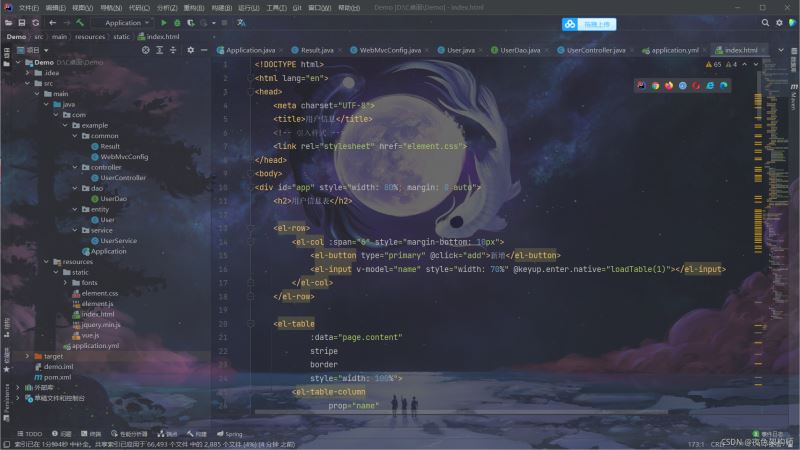The height and width of the screenshot is (450, 800).
Task: Open page in Chrome browser icon
Action: 655,86
